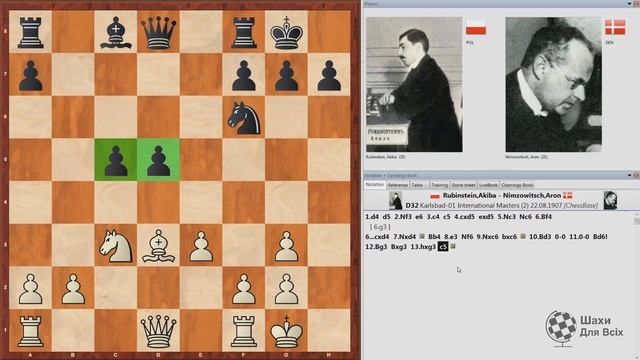Jump to move 3.c4 in notation
This screenshot has width=640, height=360.
tap(433, 217)
